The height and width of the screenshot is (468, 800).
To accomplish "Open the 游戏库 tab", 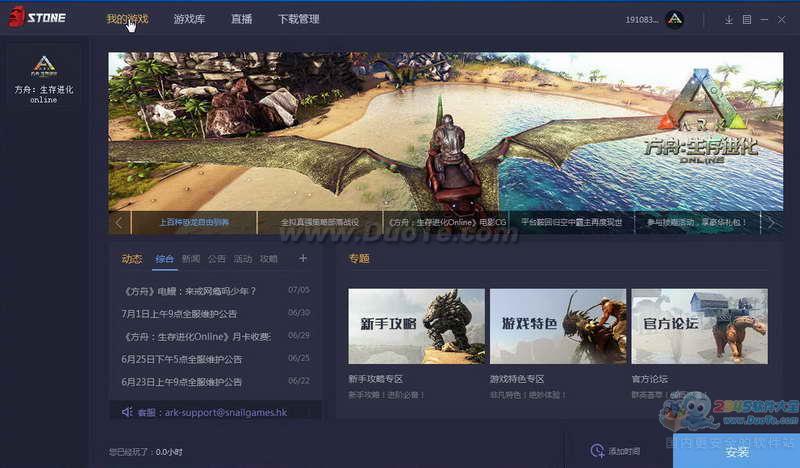I will click(x=189, y=19).
